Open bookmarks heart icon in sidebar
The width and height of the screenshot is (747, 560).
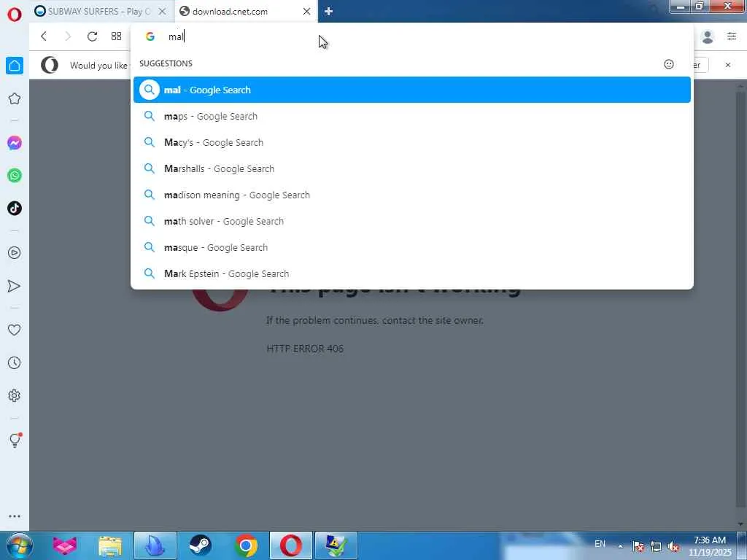click(15, 330)
